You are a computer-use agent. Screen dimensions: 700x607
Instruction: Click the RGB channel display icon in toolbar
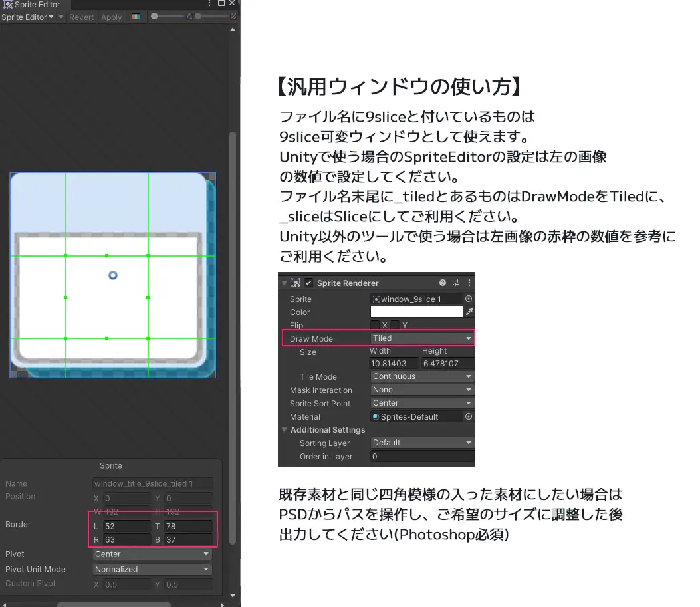tap(136, 17)
